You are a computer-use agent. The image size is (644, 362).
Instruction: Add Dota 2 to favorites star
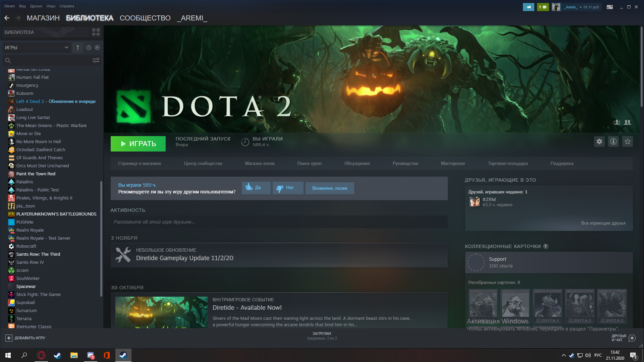pos(628,141)
